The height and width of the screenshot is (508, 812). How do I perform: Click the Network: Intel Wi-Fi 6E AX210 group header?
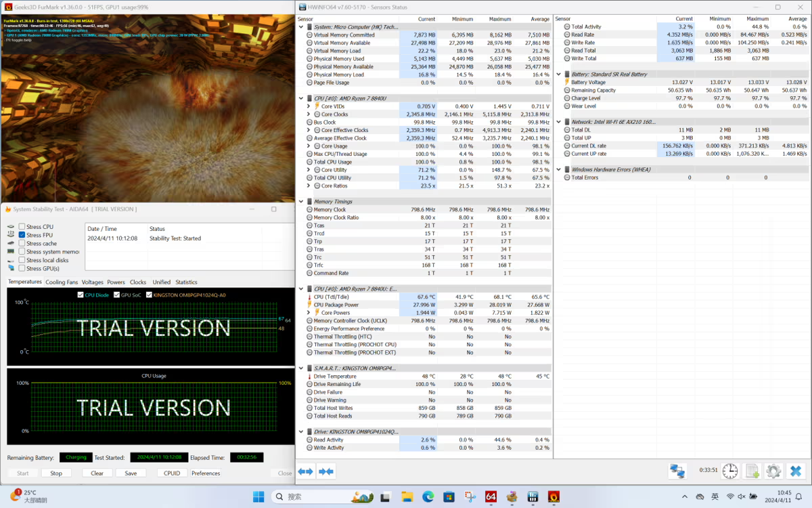click(x=682, y=122)
